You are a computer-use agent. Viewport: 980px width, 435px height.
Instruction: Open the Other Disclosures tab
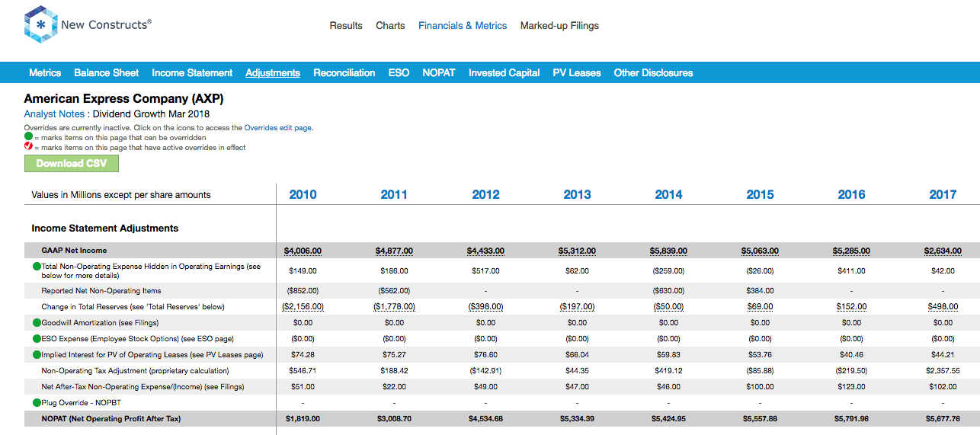pos(653,73)
